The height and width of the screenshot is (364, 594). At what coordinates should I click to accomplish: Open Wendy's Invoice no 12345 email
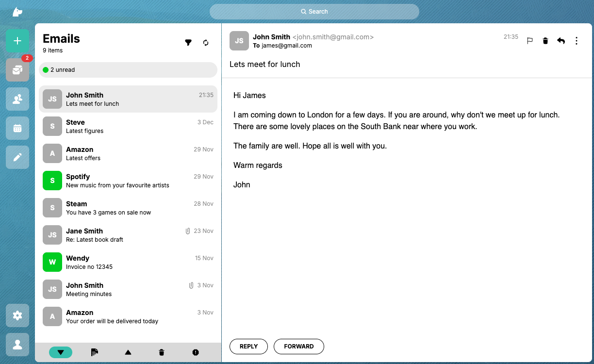pos(128,262)
